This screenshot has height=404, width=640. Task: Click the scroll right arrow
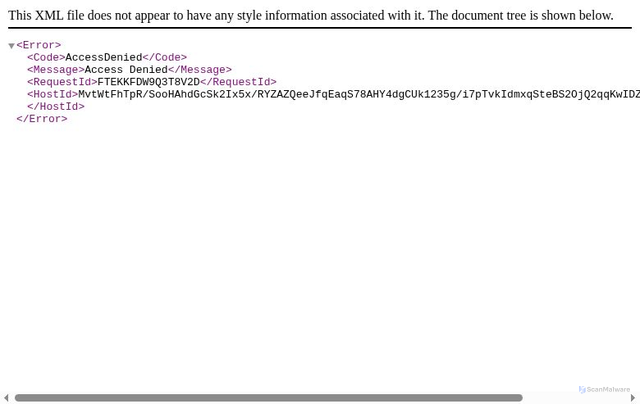pyautogui.click(x=633, y=397)
